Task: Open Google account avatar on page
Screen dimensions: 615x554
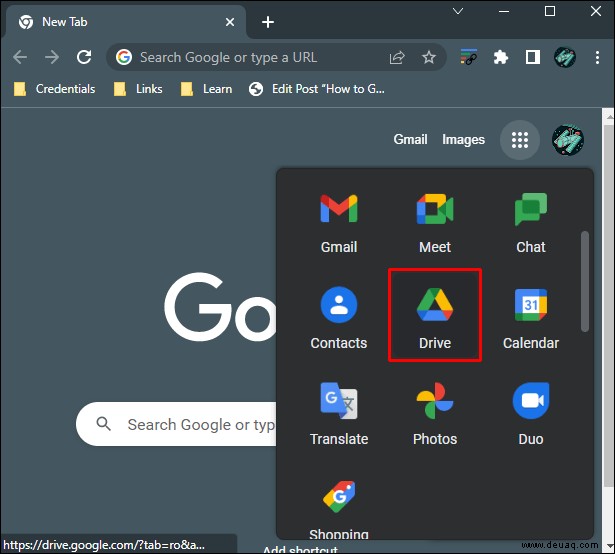Action: click(568, 140)
